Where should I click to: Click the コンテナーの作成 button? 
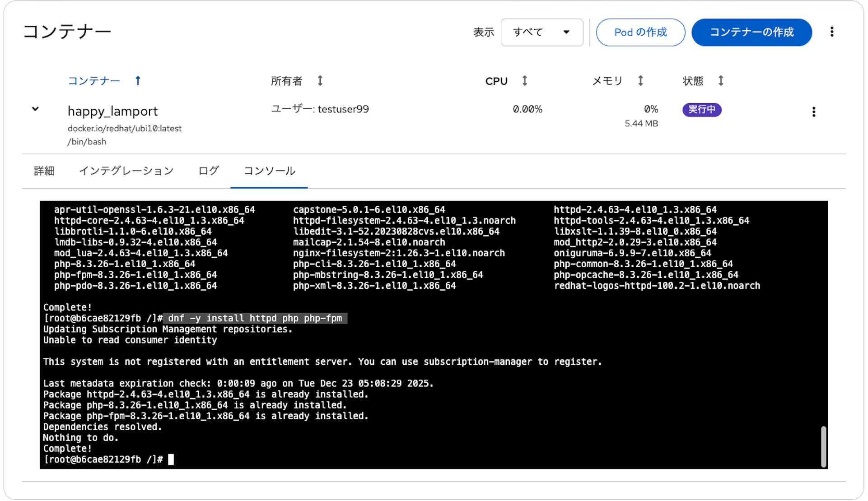(x=751, y=32)
